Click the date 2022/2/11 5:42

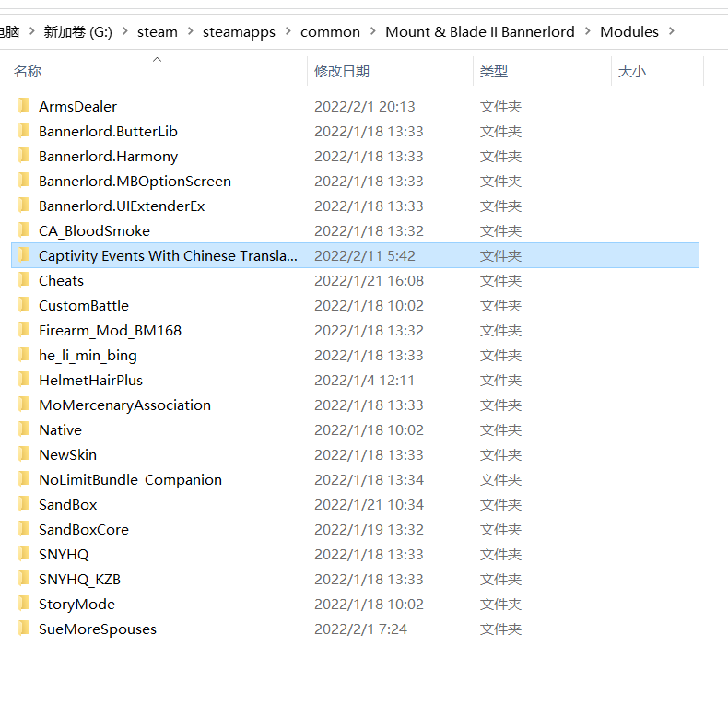365,256
